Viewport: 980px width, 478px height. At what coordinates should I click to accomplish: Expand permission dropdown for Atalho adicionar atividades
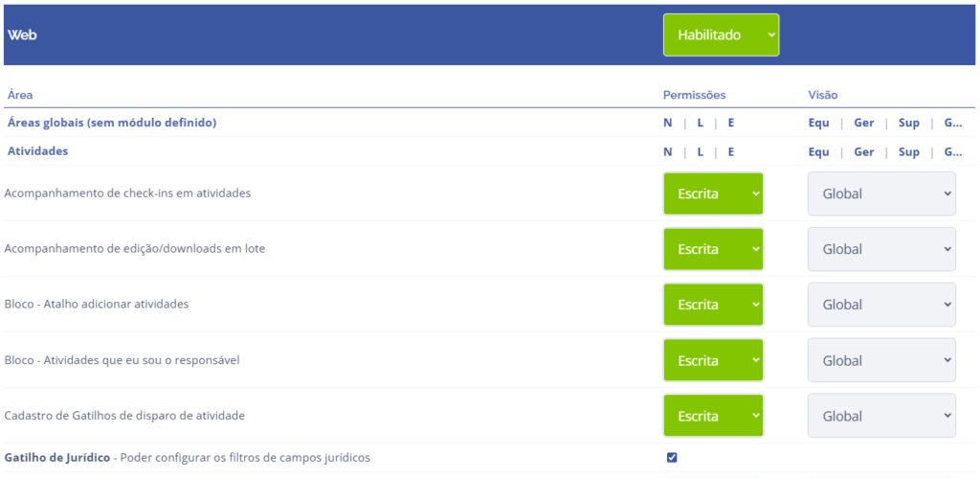(713, 305)
